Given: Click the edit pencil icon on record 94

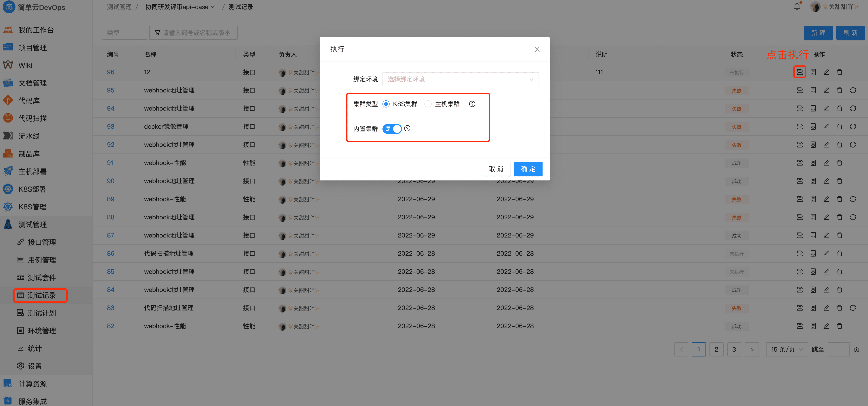Looking at the screenshot, I should tap(826, 108).
